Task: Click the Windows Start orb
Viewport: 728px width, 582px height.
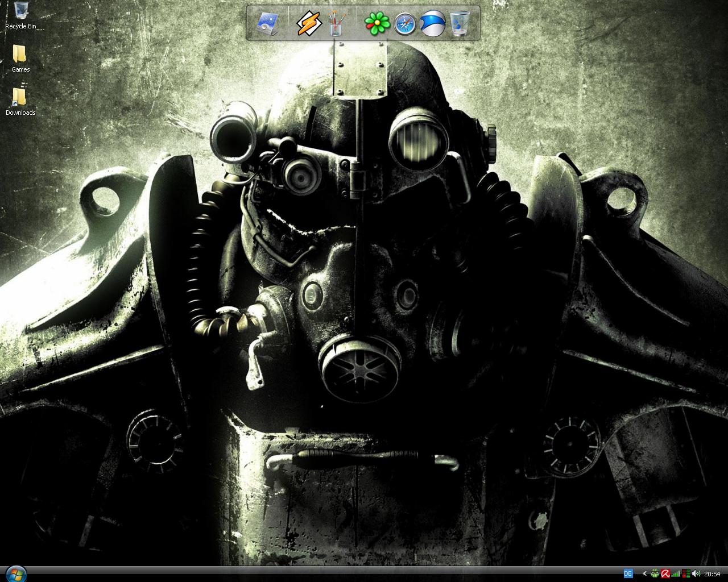Action: click(15, 574)
